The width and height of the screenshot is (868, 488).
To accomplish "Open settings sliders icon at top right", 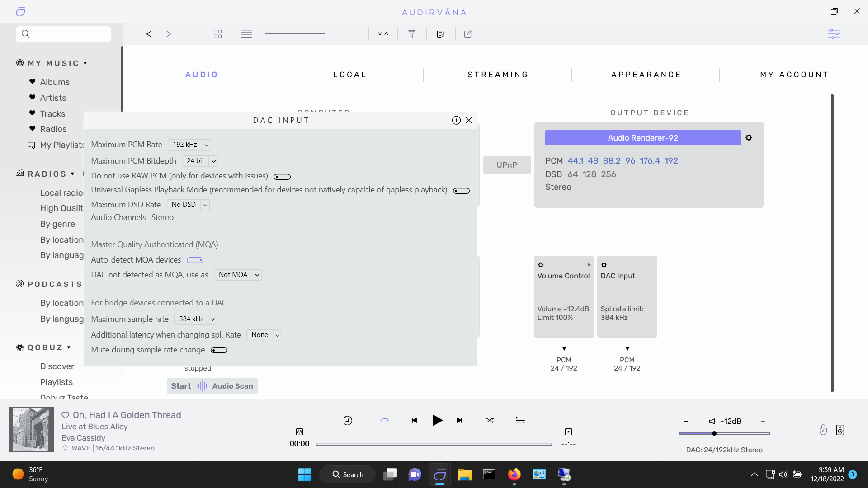I will click(834, 34).
